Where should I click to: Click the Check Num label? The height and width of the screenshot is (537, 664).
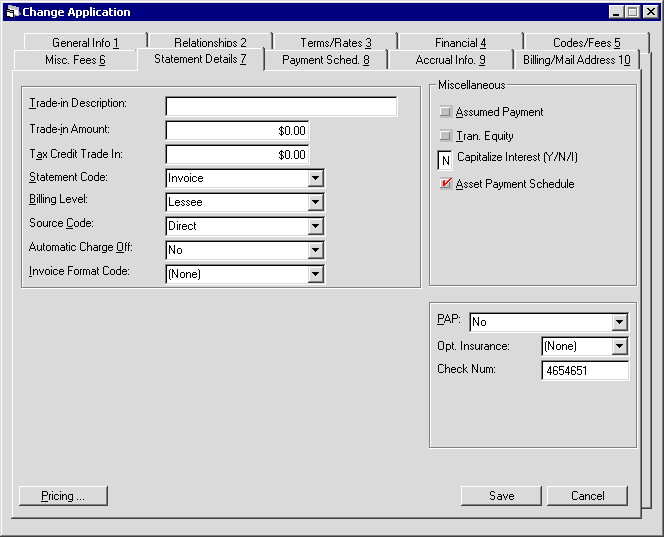click(x=466, y=369)
